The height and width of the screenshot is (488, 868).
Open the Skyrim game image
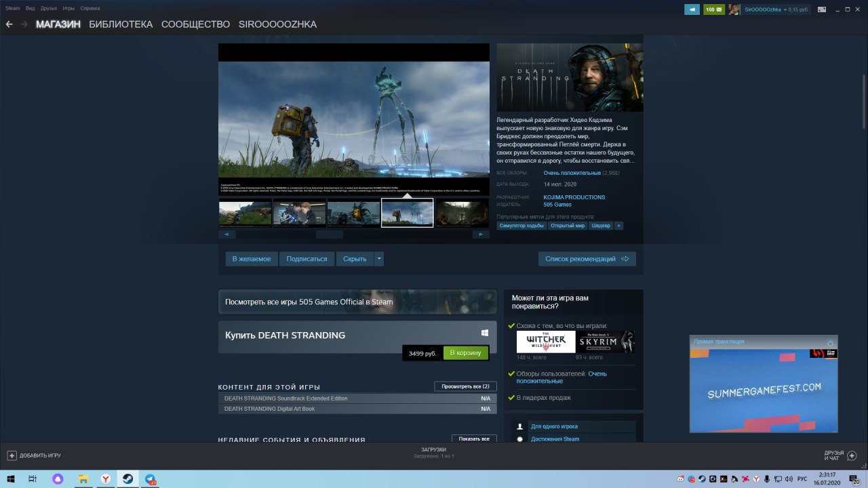coord(605,342)
